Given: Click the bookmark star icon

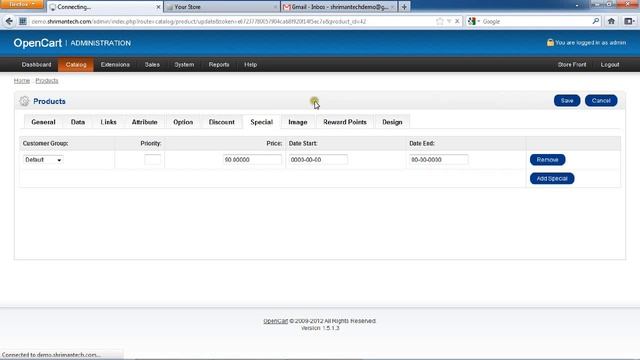Looking at the screenshot, I should tap(439, 21).
